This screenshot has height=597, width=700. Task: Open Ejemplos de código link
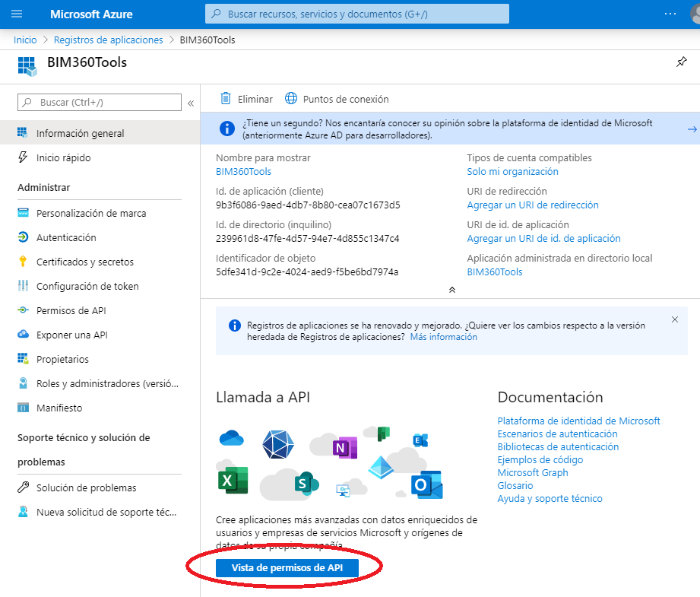coord(540,459)
